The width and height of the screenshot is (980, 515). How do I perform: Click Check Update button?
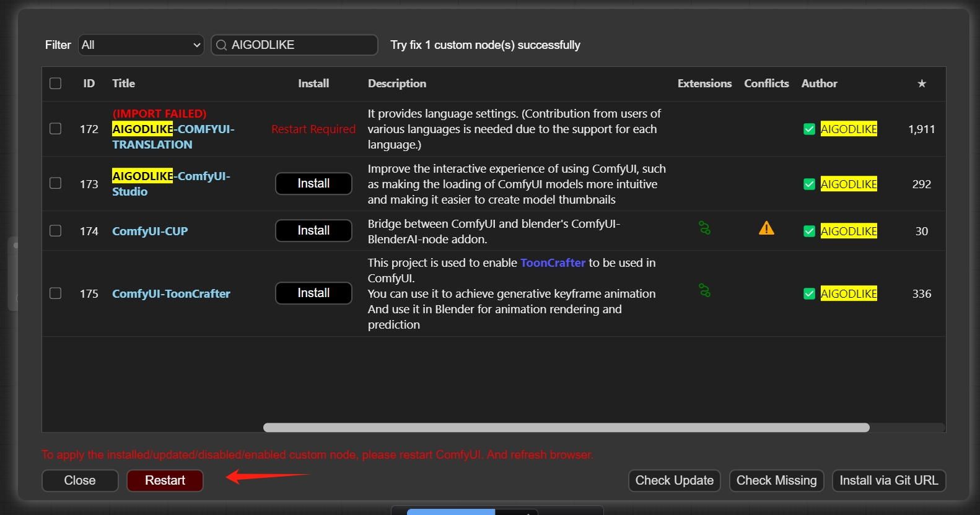[675, 481]
